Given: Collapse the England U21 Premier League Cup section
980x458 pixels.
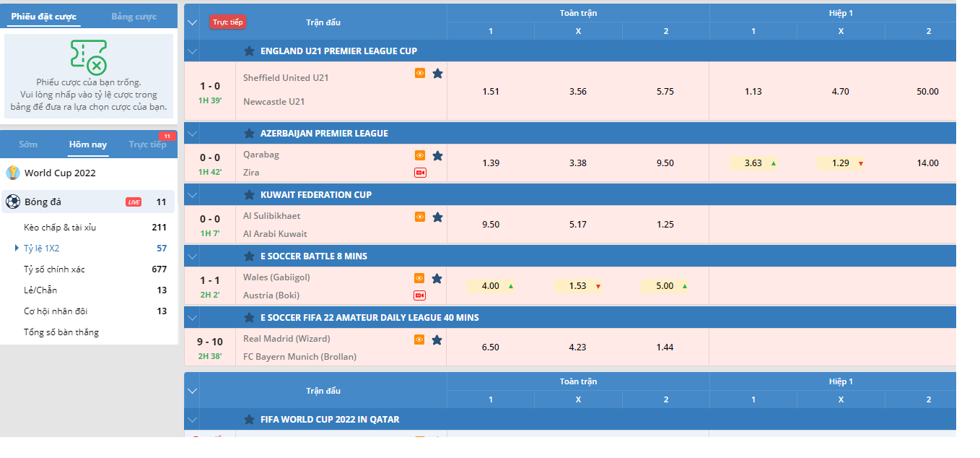Looking at the screenshot, I should [192, 51].
